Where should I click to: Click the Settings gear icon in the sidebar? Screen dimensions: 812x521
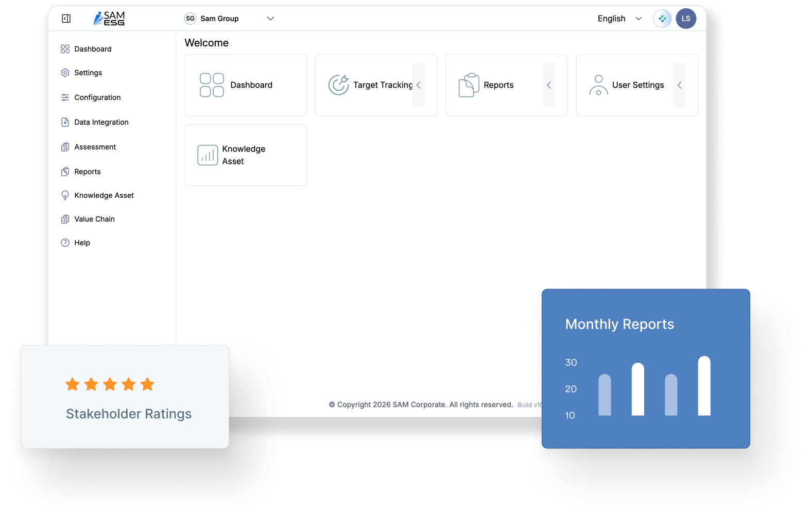click(65, 73)
